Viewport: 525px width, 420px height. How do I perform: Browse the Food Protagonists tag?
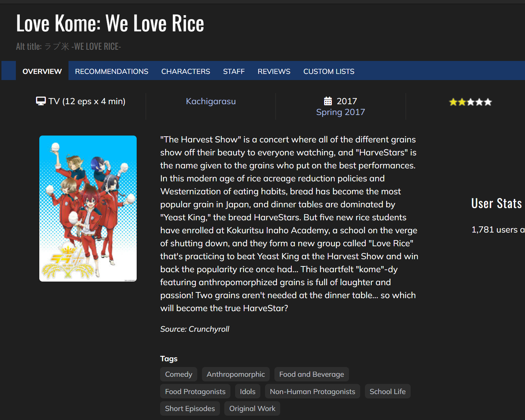195,392
